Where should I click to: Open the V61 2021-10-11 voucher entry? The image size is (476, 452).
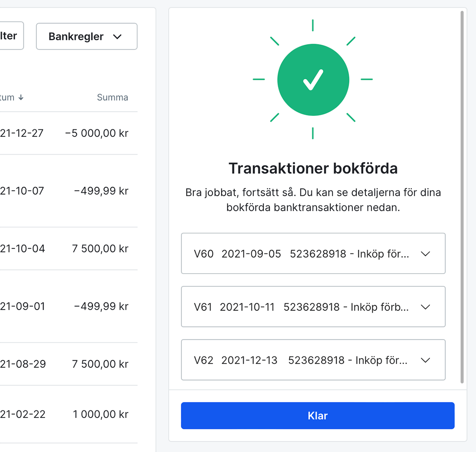pyautogui.click(x=301, y=307)
